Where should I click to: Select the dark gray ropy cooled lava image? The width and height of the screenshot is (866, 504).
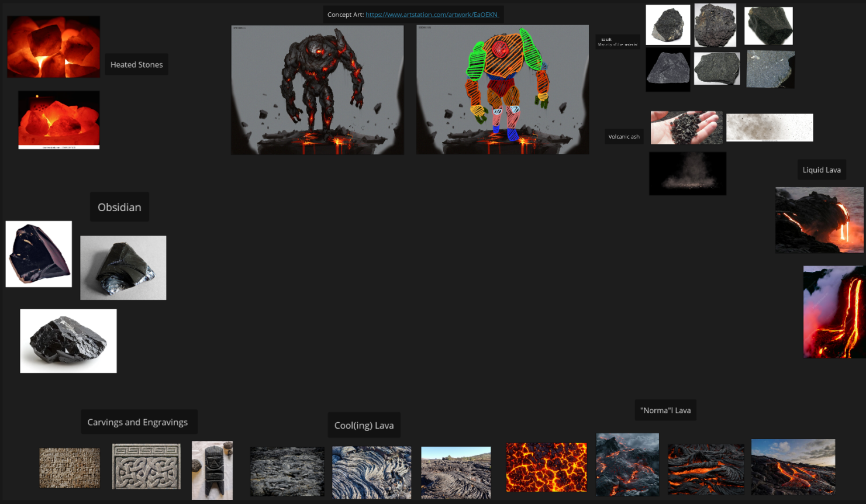pyautogui.click(x=287, y=472)
